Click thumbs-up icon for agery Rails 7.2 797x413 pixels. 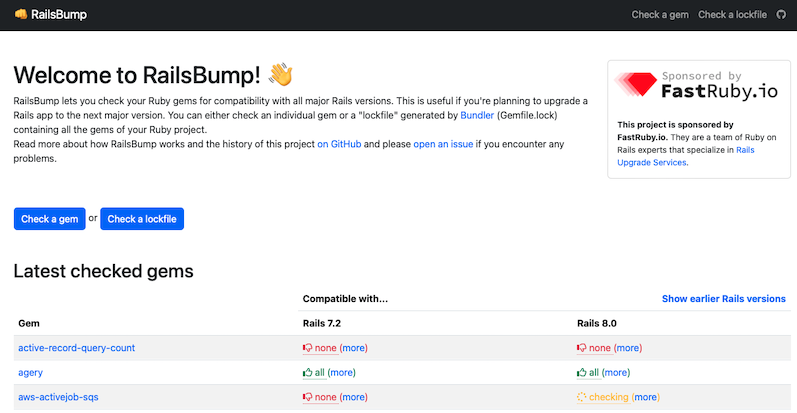click(308, 372)
